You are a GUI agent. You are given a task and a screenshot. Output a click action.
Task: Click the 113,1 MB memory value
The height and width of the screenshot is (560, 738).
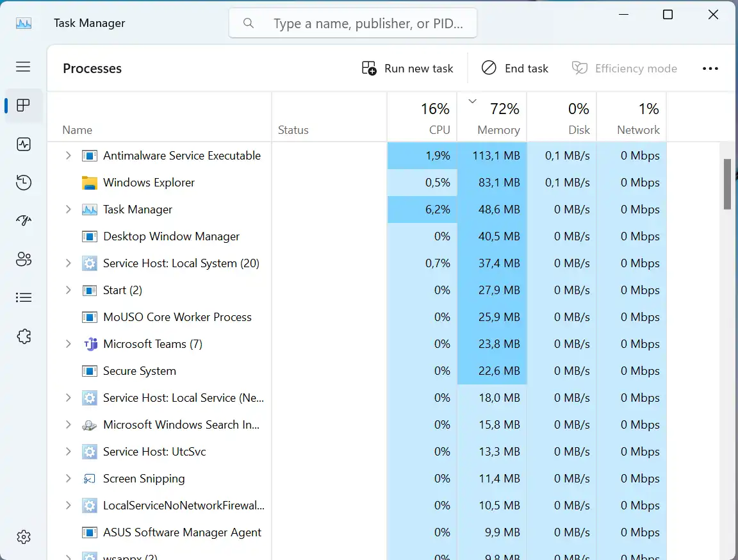tap(496, 156)
